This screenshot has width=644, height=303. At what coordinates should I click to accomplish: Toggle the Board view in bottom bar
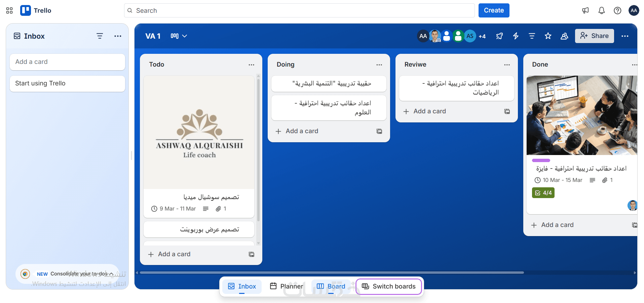point(331,287)
